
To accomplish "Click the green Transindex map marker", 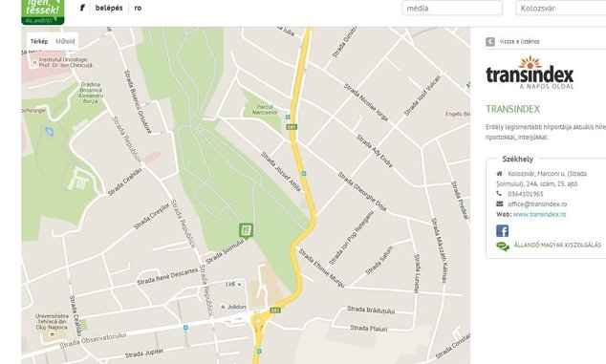I will (x=246, y=230).
